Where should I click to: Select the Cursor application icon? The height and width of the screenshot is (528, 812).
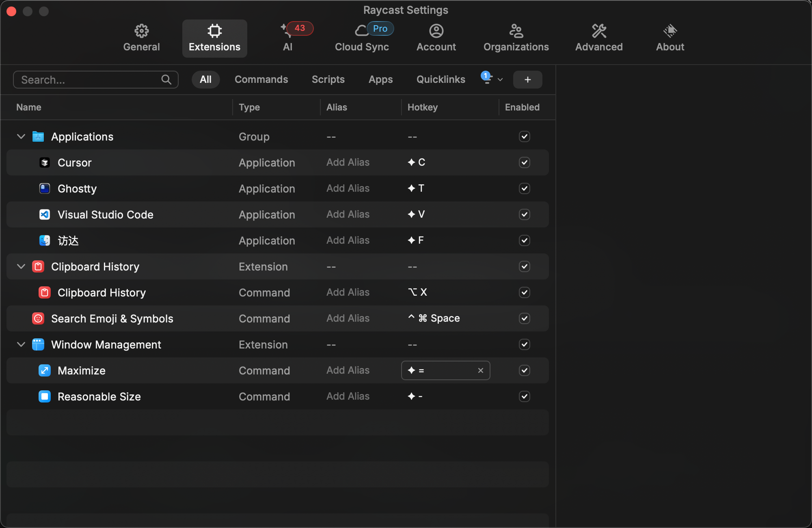click(44, 162)
